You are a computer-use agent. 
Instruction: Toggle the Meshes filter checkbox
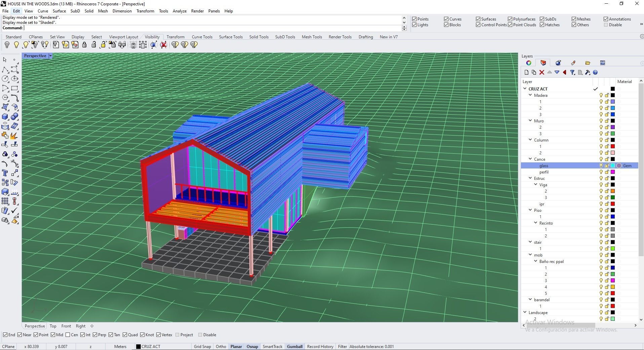[574, 19]
